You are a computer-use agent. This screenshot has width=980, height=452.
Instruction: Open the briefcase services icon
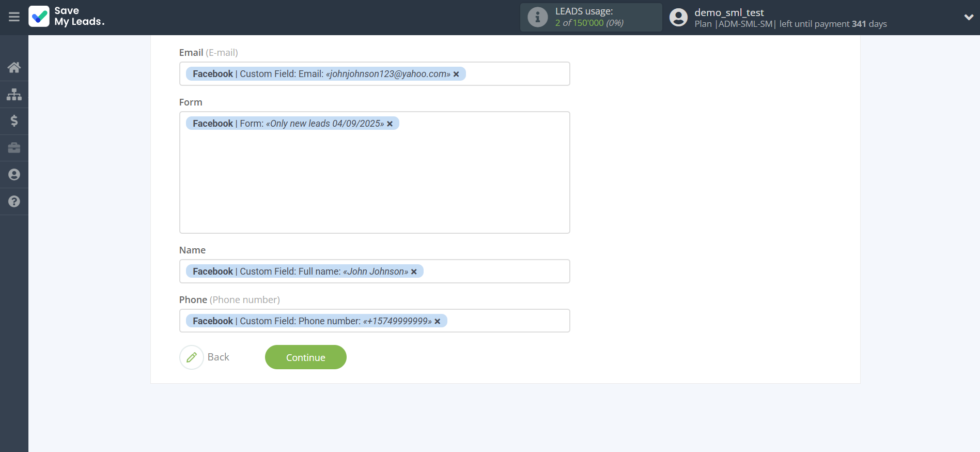click(14, 148)
